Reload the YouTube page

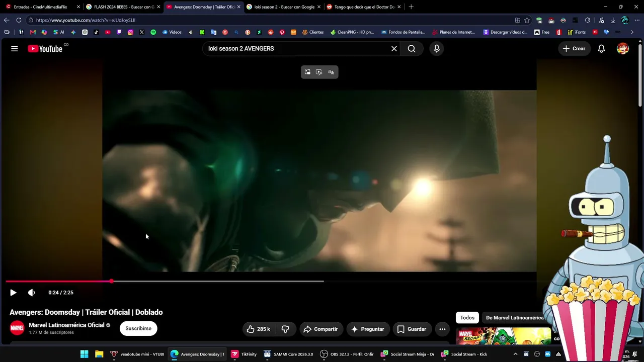[x=19, y=20]
